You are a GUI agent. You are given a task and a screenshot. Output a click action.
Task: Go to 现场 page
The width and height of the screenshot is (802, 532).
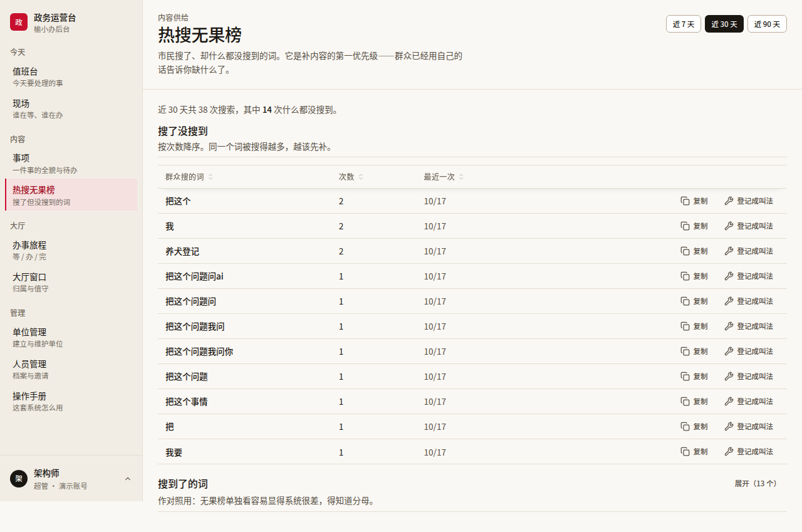pos(71,108)
